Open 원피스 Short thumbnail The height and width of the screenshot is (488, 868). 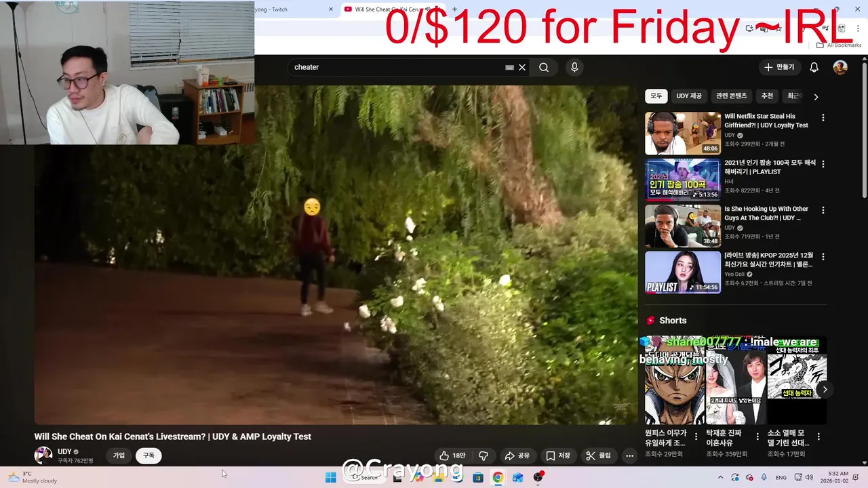coord(675,380)
